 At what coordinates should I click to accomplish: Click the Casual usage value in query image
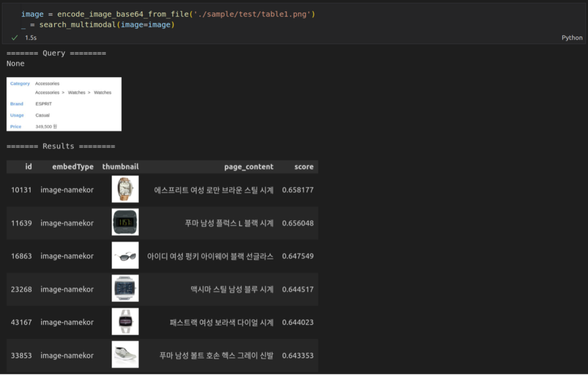pyautogui.click(x=42, y=116)
